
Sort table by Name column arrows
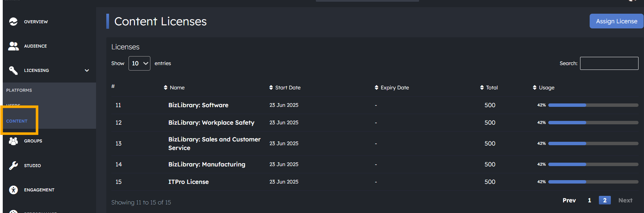pos(165,88)
